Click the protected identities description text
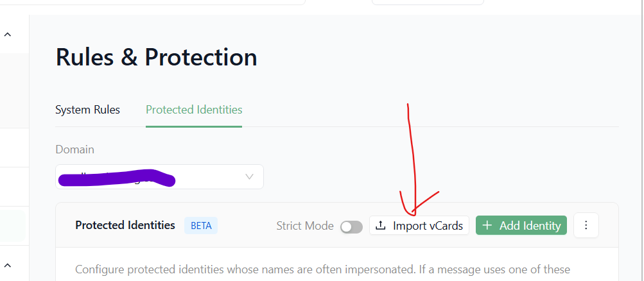644x281 pixels. [x=322, y=270]
